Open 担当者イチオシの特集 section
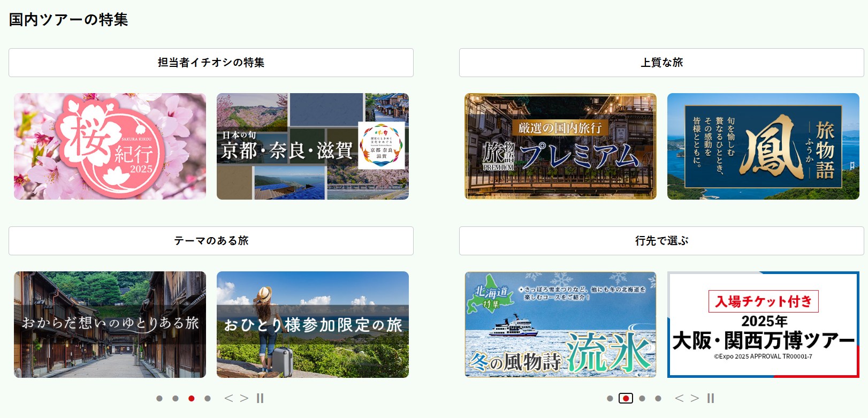Viewport: 868px width, 418px height. point(211,63)
